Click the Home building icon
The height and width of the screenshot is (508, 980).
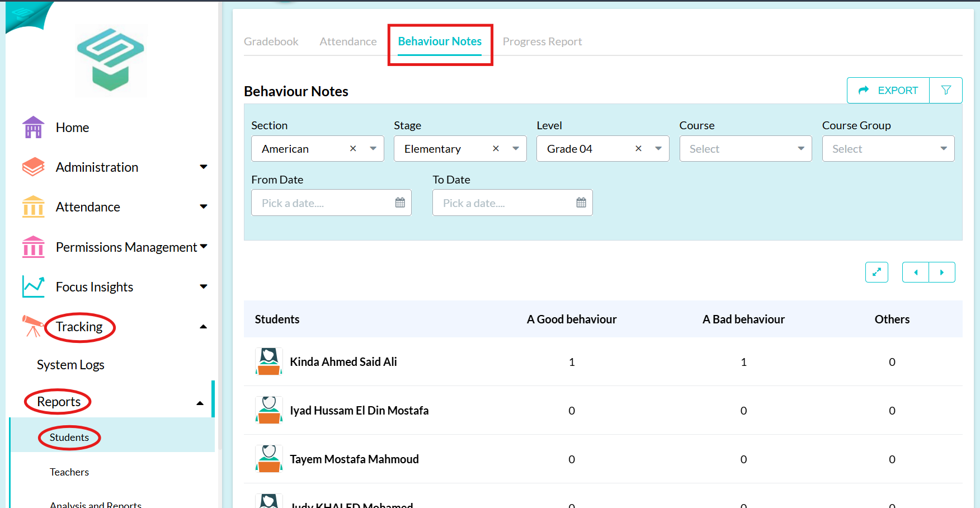point(34,128)
